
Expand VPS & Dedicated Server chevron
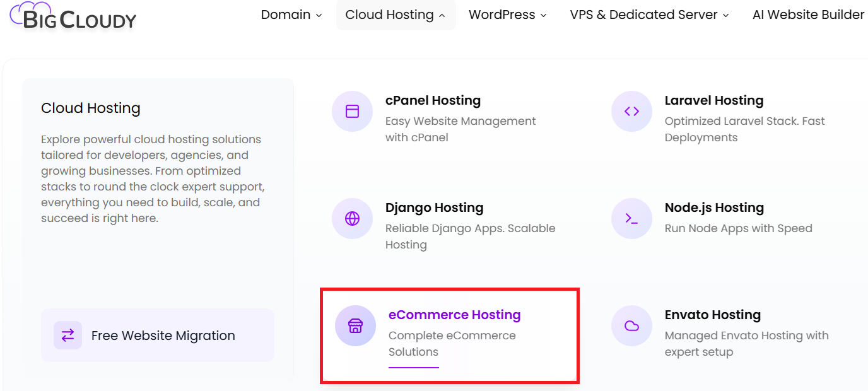(x=725, y=15)
